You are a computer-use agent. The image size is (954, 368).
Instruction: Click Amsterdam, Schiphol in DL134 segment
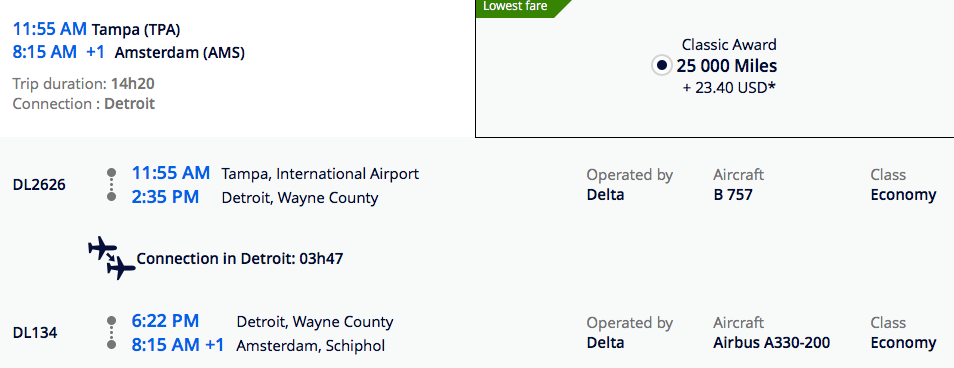310,345
